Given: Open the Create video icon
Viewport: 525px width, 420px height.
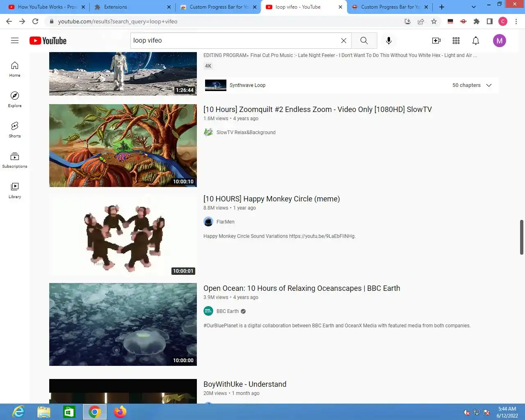Looking at the screenshot, I should (436, 41).
